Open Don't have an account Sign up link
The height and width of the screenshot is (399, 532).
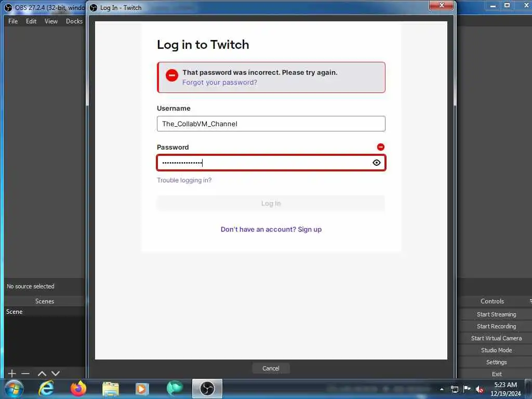tap(271, 229)
